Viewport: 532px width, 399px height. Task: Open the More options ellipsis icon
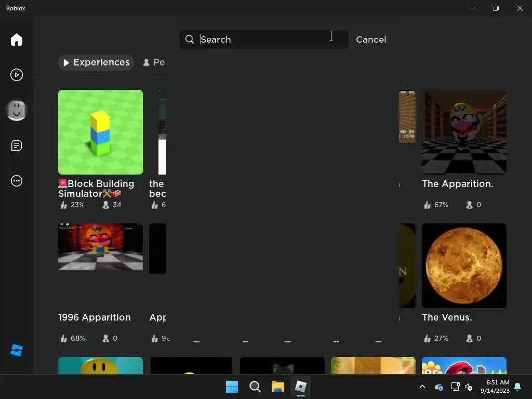16,181
